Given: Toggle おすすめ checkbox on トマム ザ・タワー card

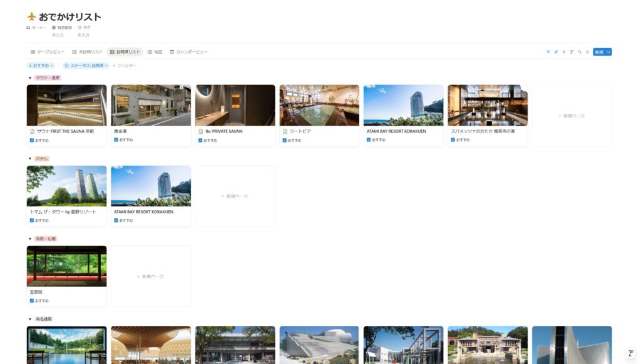Looking at the screenshot, I should 31,220.
